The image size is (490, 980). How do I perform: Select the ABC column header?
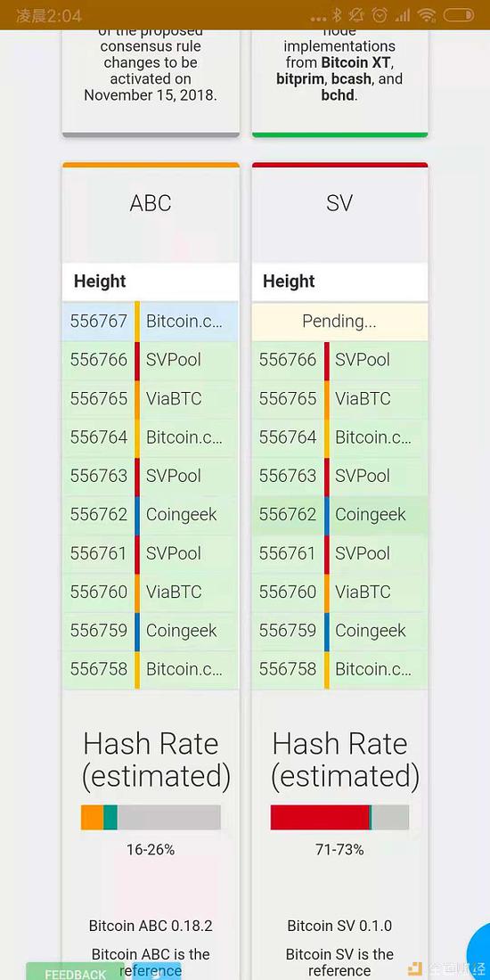pos(151,203)
